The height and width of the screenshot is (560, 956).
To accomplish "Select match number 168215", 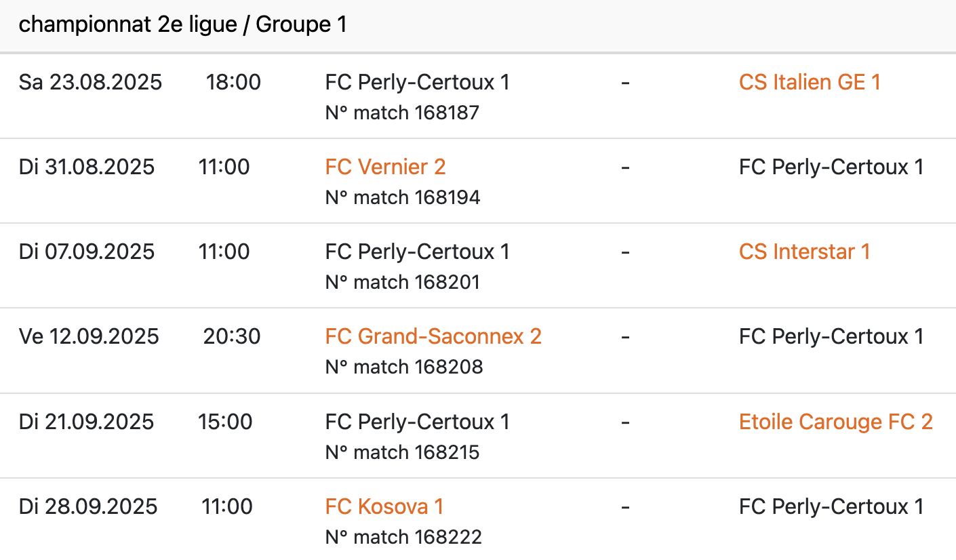I will point(402,452).
